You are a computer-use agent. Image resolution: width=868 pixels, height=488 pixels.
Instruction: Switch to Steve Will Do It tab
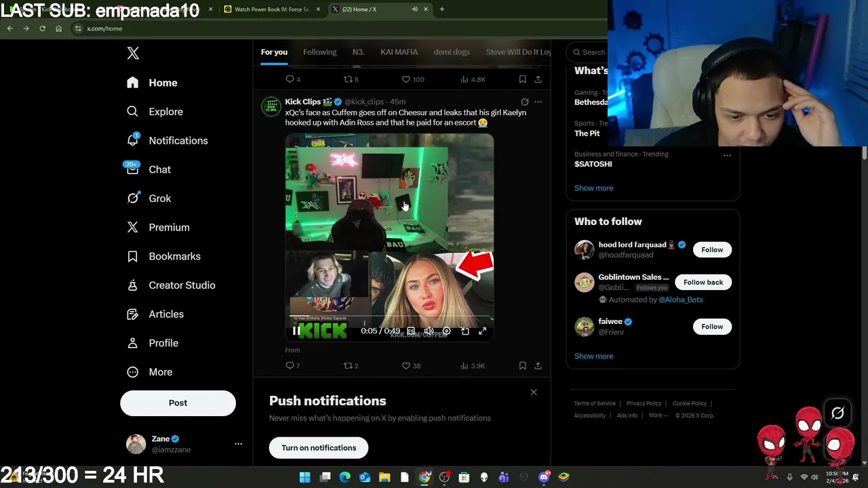click(518, 52)
